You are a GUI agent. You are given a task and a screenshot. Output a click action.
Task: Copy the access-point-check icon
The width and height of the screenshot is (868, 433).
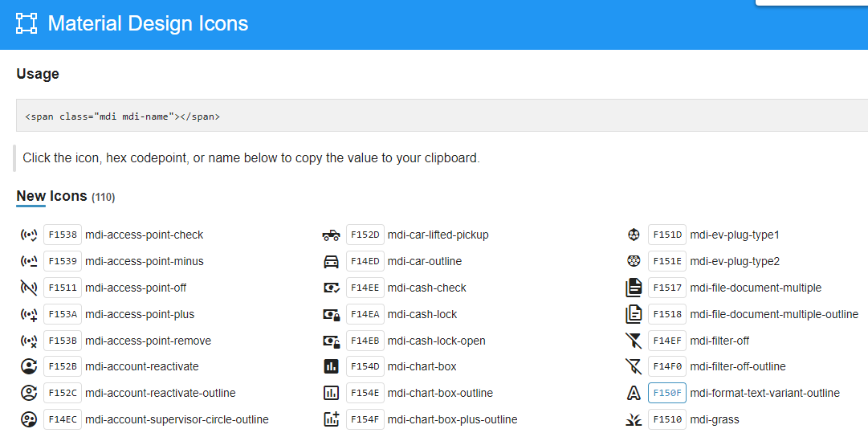pos(29,235)
